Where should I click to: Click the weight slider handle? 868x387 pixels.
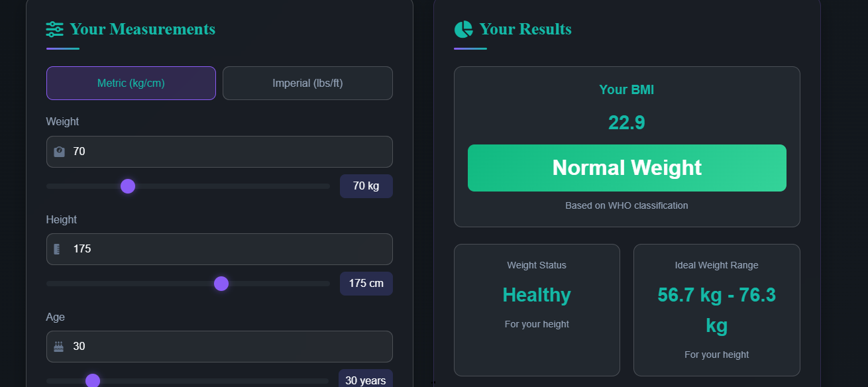click(127, 186)
